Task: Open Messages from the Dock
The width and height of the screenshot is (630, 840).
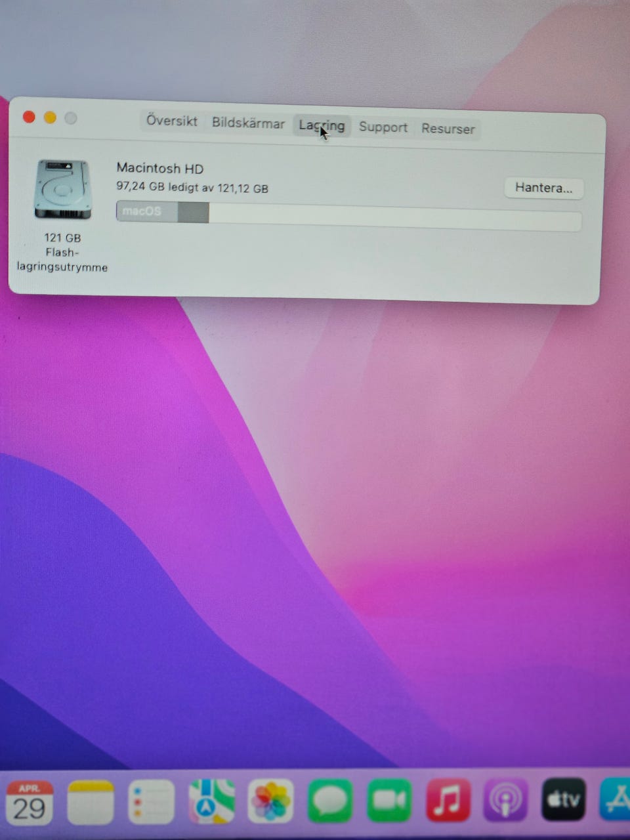Action: pyautogui.click(x=330, y=801)
